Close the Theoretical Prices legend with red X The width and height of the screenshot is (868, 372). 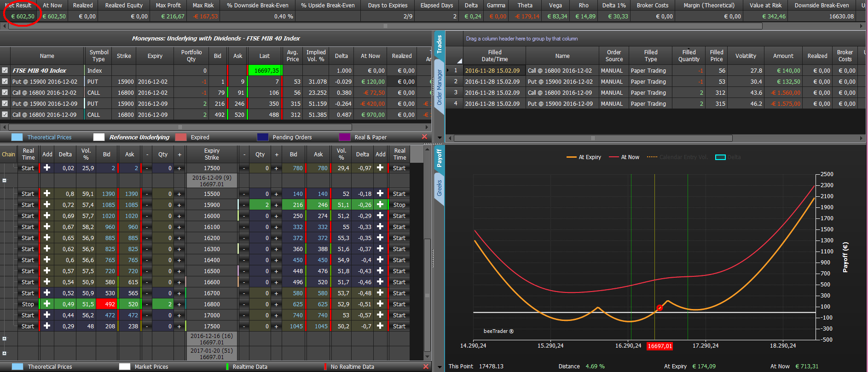(x=424, y=137)
